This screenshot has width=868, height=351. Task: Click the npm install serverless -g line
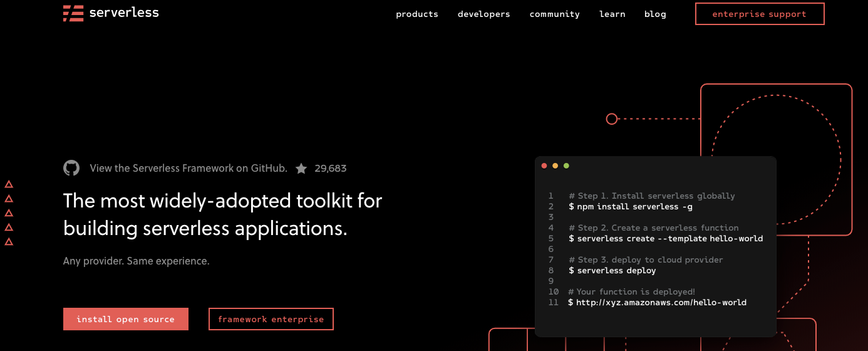631,206
